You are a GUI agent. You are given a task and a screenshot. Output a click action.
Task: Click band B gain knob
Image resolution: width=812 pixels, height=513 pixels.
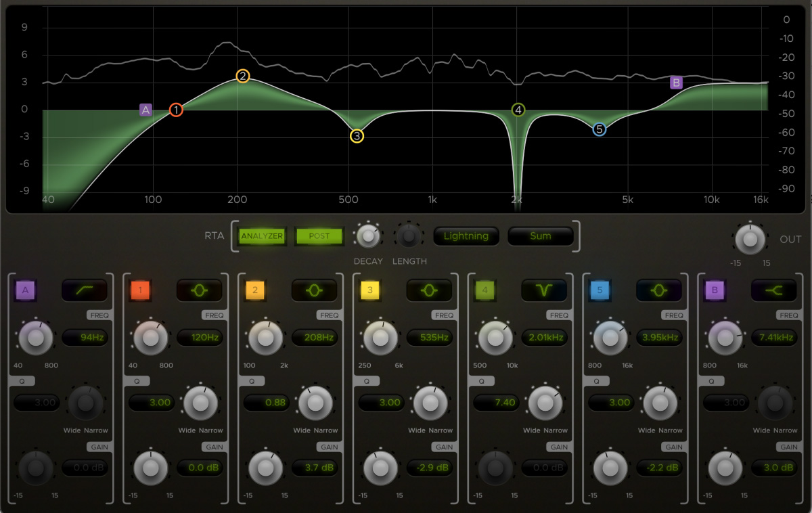point(726,468)
